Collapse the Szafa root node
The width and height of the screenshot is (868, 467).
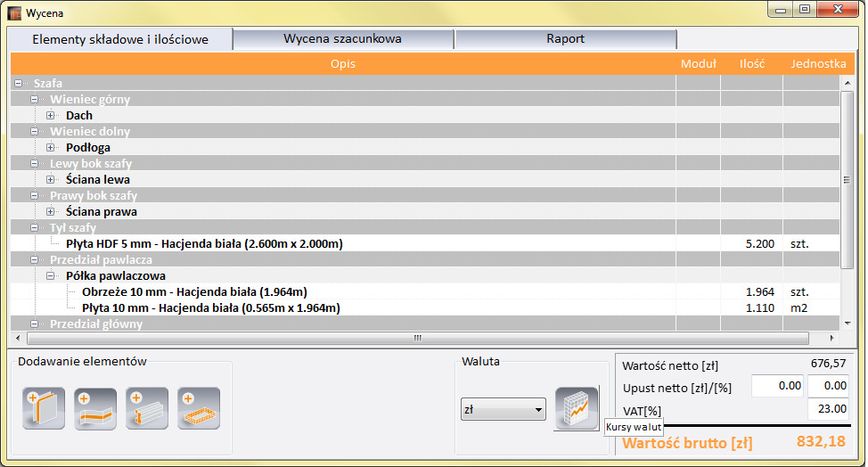[x=19, y=83]
